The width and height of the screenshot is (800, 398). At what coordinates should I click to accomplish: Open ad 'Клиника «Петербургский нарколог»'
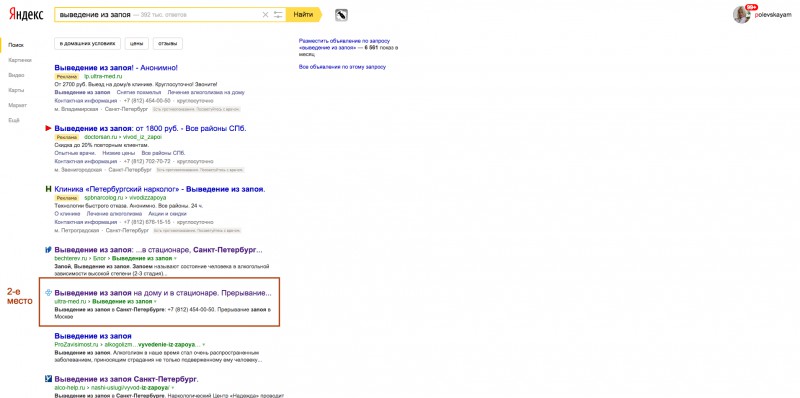point(160,189)
